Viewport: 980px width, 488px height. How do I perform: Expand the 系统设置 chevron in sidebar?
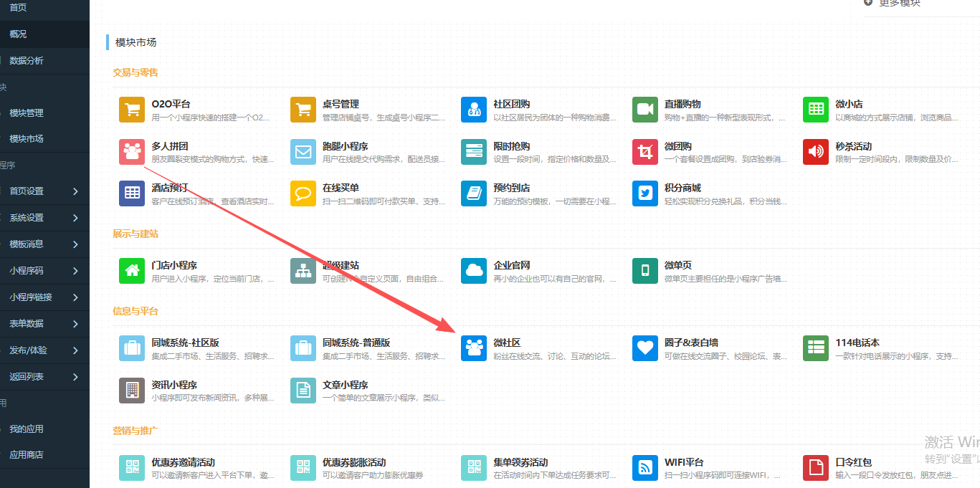tap(75, 218)
